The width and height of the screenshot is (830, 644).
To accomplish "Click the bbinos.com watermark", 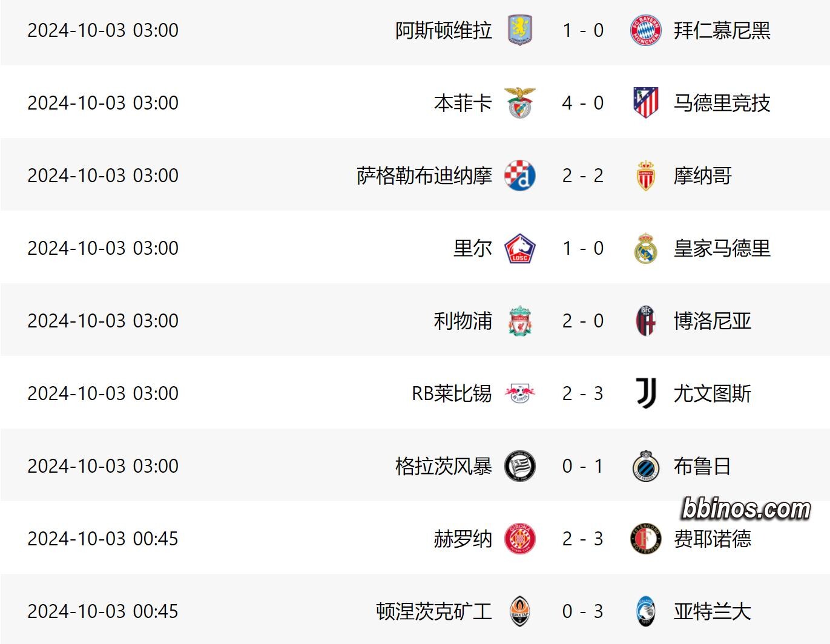I will pyautogui.click(x=746, y=508).
